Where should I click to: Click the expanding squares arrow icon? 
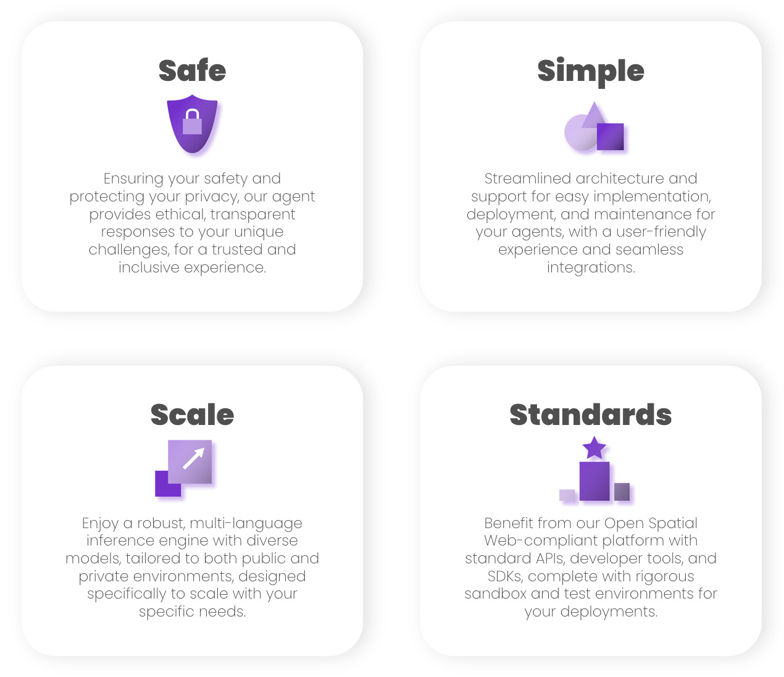pos(184,468)
